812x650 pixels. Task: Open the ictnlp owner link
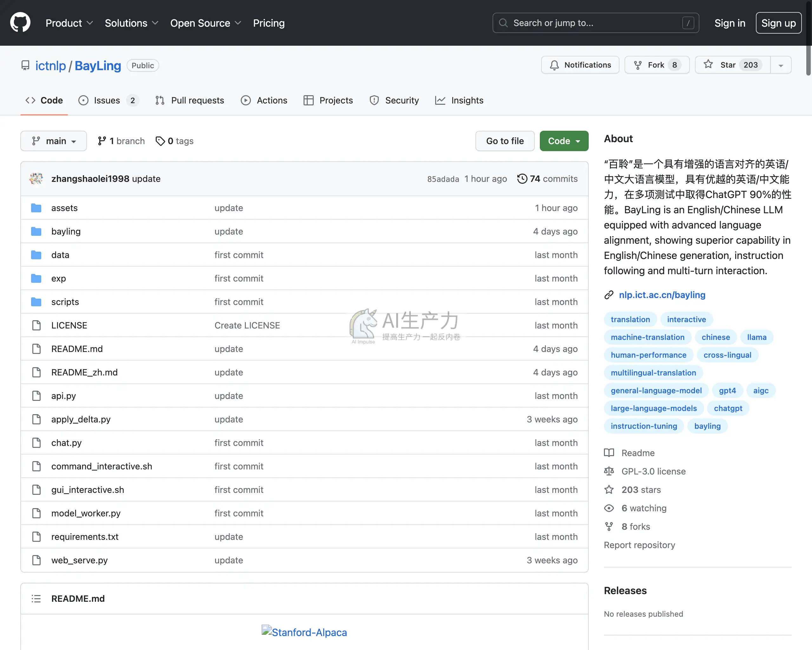50,66
